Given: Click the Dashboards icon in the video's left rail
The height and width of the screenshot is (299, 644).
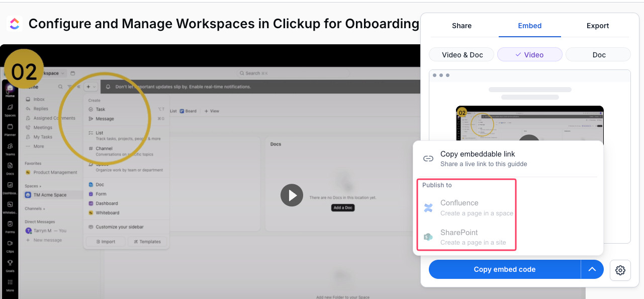Looking at the screenshot, I should coord(10,188).
